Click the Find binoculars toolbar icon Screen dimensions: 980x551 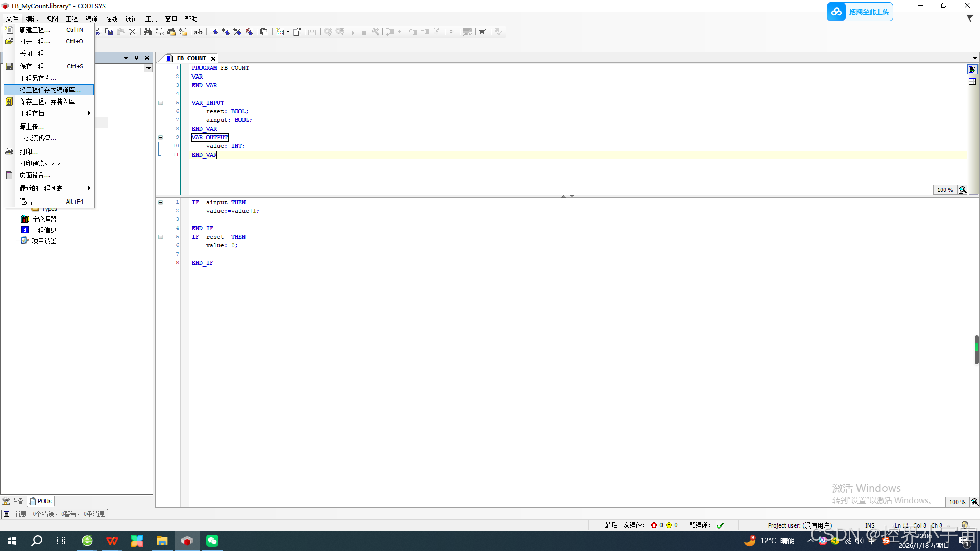[148, 32]
